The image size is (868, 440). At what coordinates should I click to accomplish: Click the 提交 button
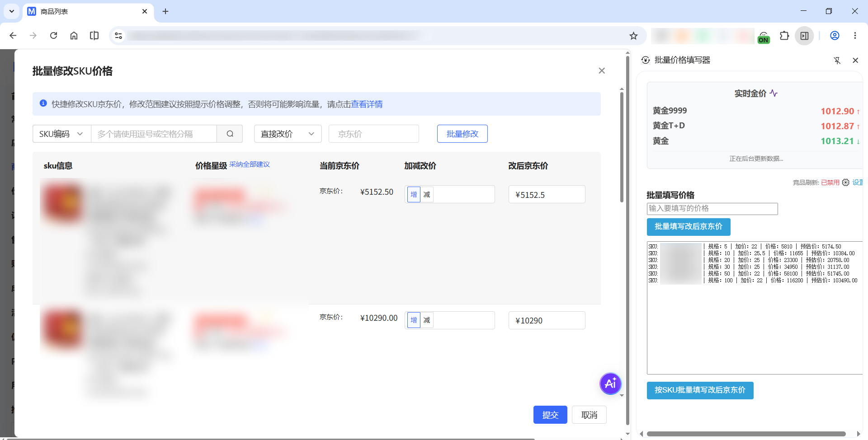550,415
